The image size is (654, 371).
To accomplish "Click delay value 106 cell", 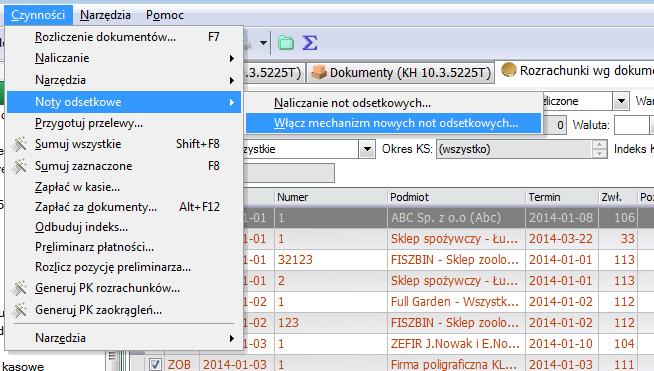I will [617, 217].
